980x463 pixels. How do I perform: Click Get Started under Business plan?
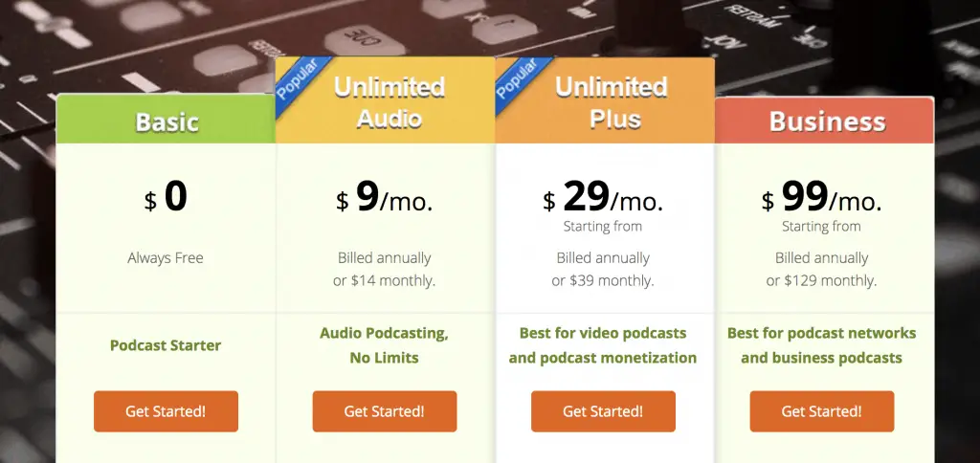point(822,411)
